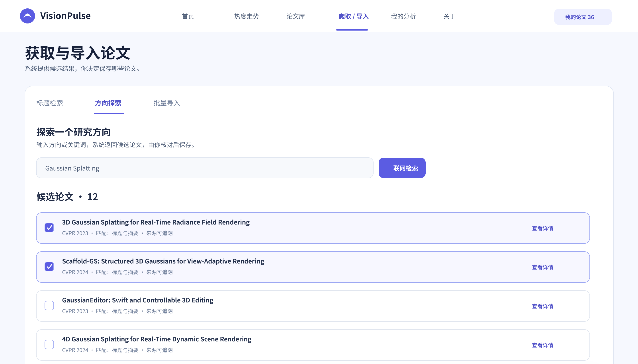Click title "4D Gaussian Splatting for Real-Time Dynamic Scene Rendering"
This screenshot has height=364, width=638.
click(x=157, y=339)
